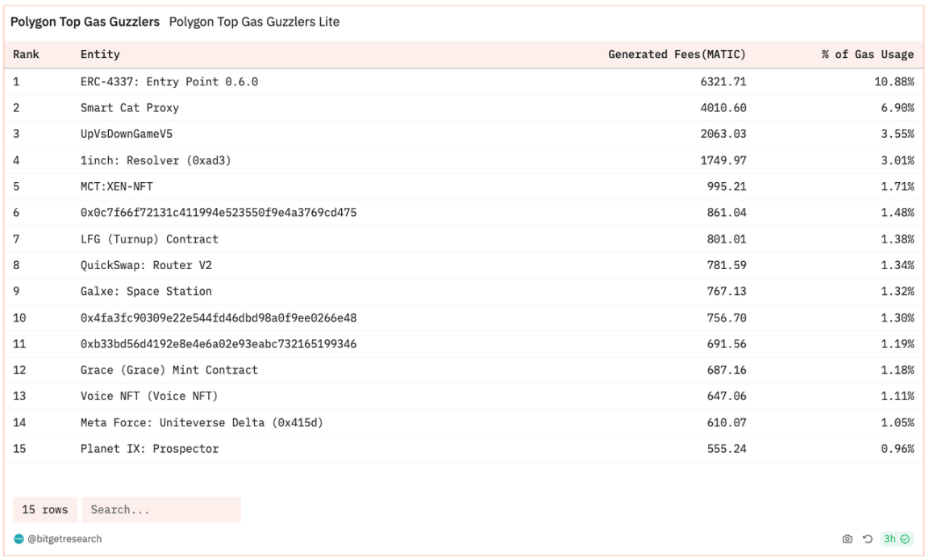
Task: Open the @bitgetresearch author link
Action: (x=65, y=539)
